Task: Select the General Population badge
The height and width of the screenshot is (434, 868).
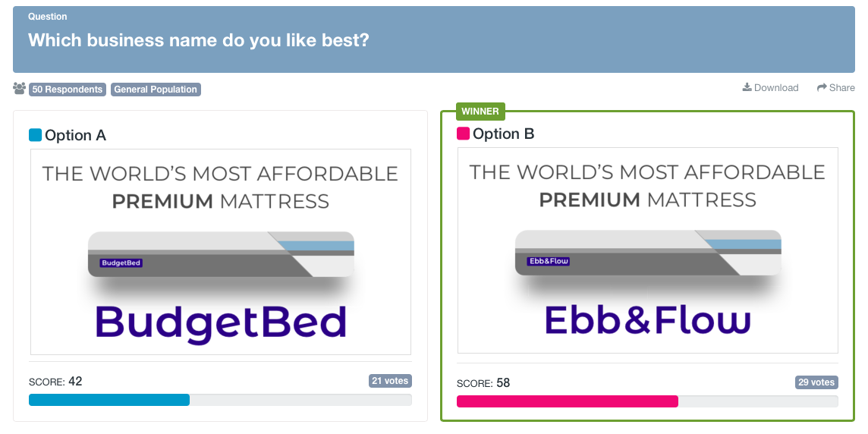Action: coord(156,90)
